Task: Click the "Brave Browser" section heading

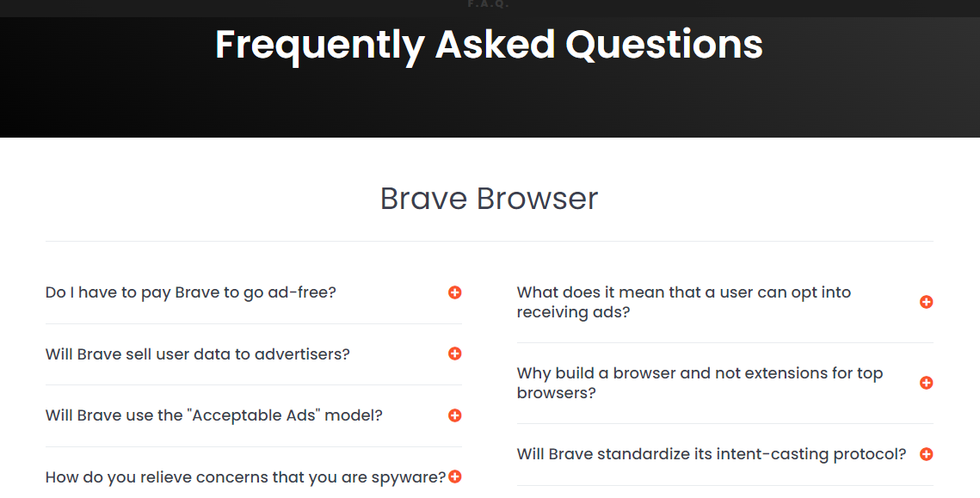Action: 489,198
